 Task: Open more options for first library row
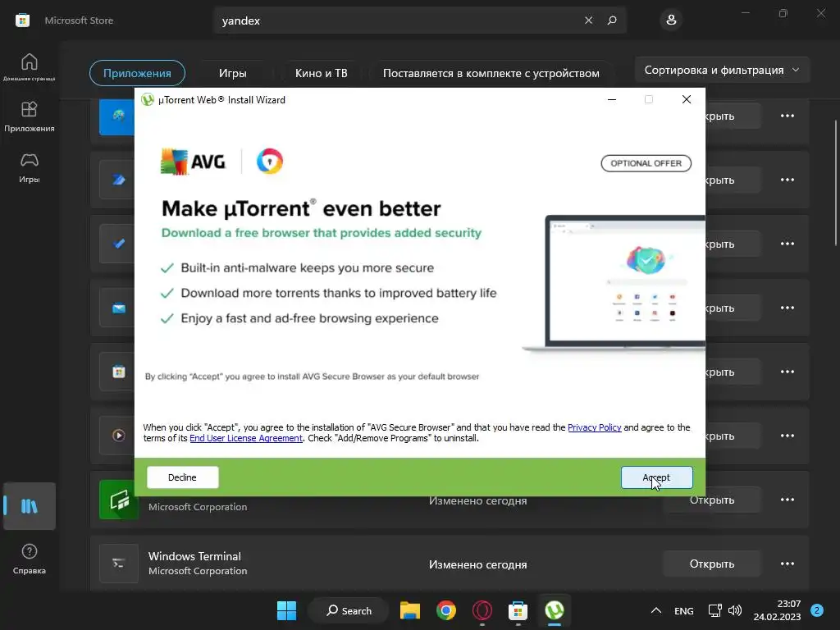click(787, 116)
